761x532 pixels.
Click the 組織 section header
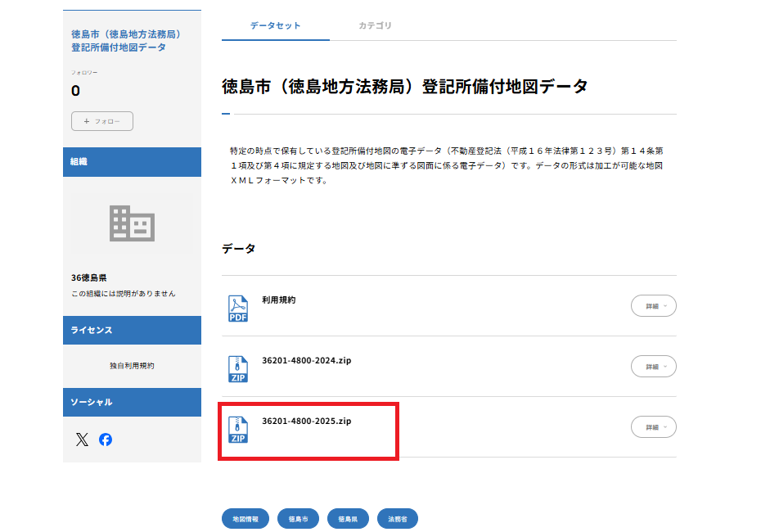click(132, 162)
